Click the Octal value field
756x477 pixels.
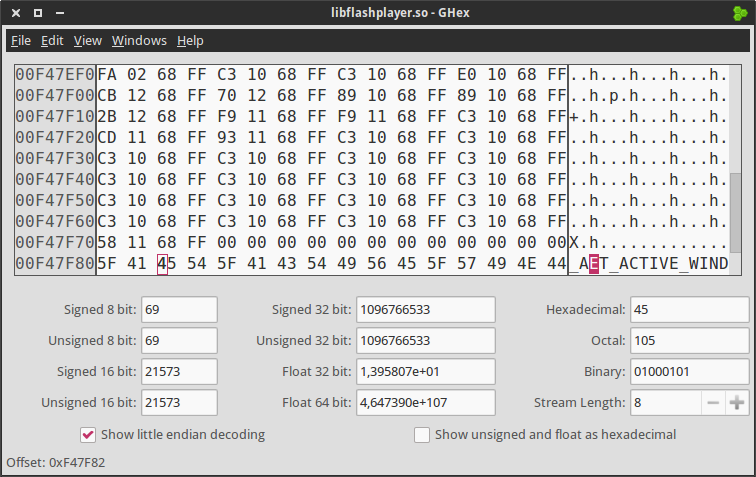pos(689,341)
